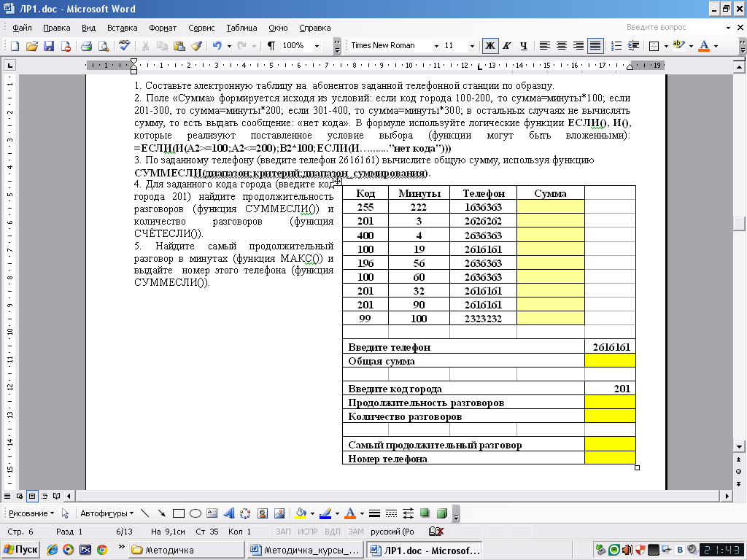This screenshot has width=747, height=560.
Task: Choose fill color paint bucket
Action: tap(301, 513)
